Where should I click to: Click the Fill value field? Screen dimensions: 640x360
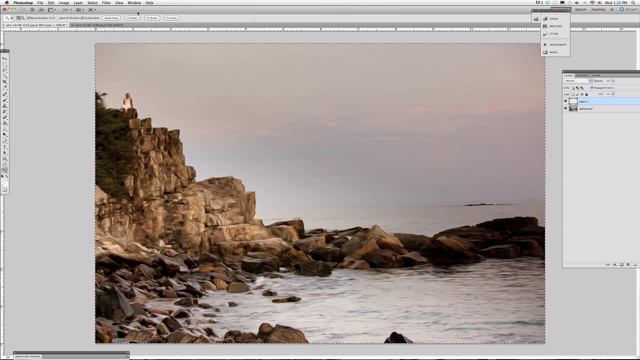click(607, 94)
